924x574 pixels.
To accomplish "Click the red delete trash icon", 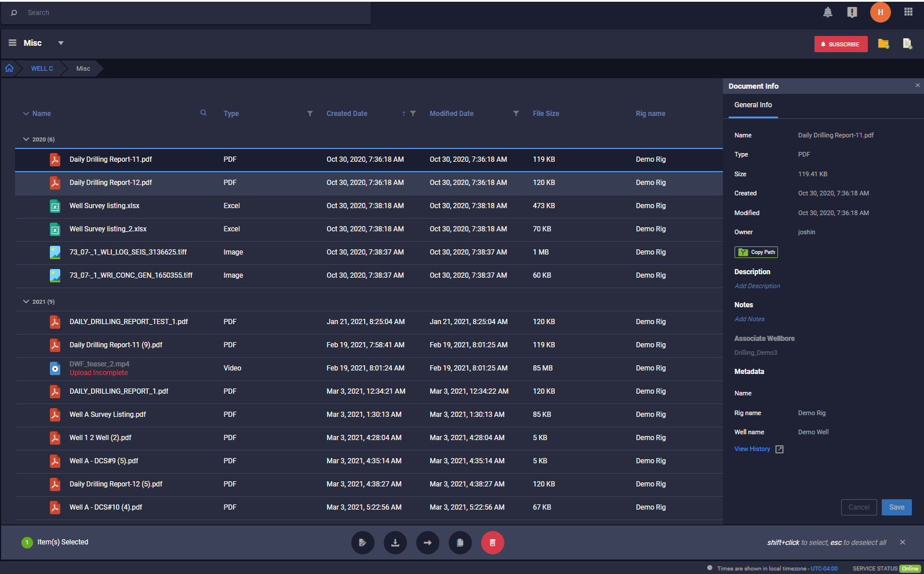I will click(x=492, y=543).
